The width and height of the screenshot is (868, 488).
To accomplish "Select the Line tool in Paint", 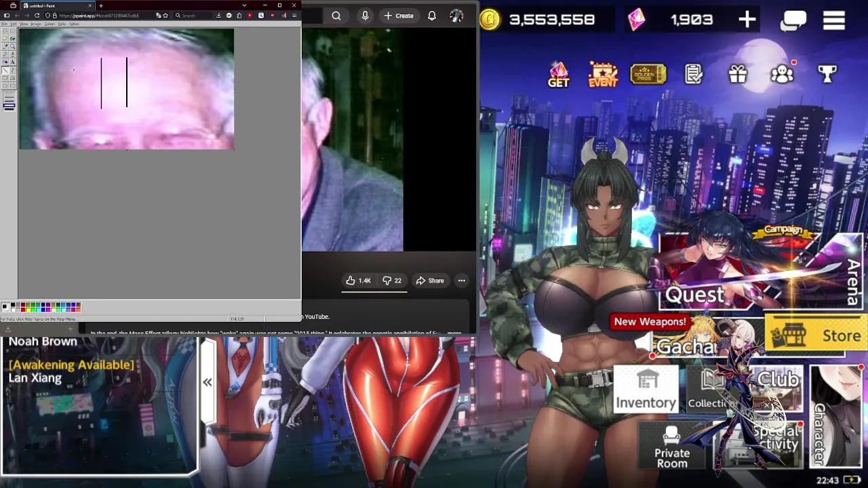I will (5, 70).
